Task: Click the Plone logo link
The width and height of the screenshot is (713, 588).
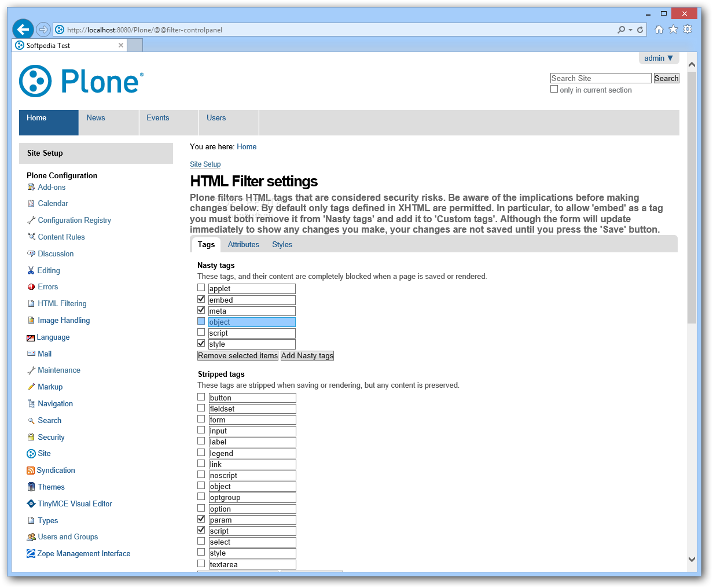Action: (81, 81)
